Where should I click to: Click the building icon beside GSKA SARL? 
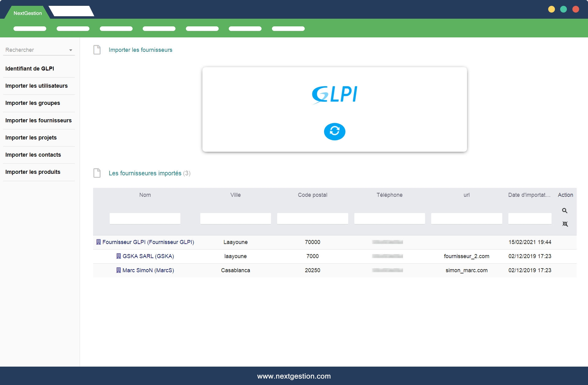pyautogui.click(x=119, y=256)
